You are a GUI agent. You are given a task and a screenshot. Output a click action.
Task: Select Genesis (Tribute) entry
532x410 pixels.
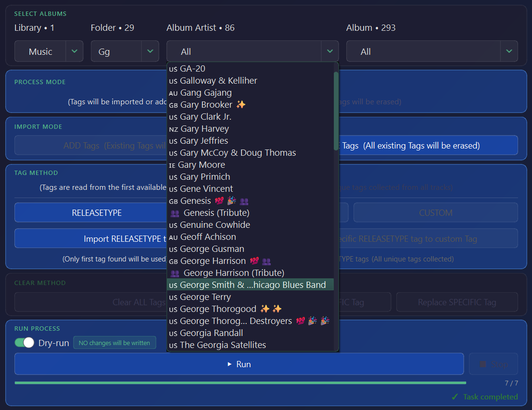[x=251, y=212]
